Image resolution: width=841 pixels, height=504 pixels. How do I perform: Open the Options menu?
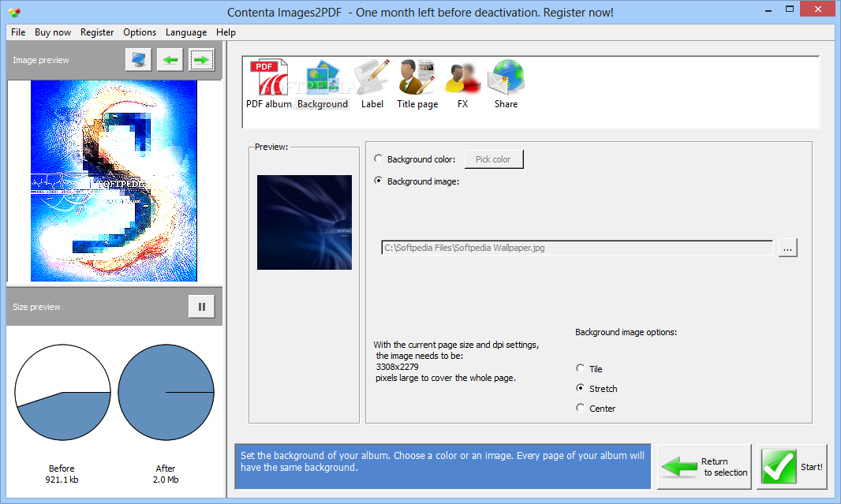[140, 32]
